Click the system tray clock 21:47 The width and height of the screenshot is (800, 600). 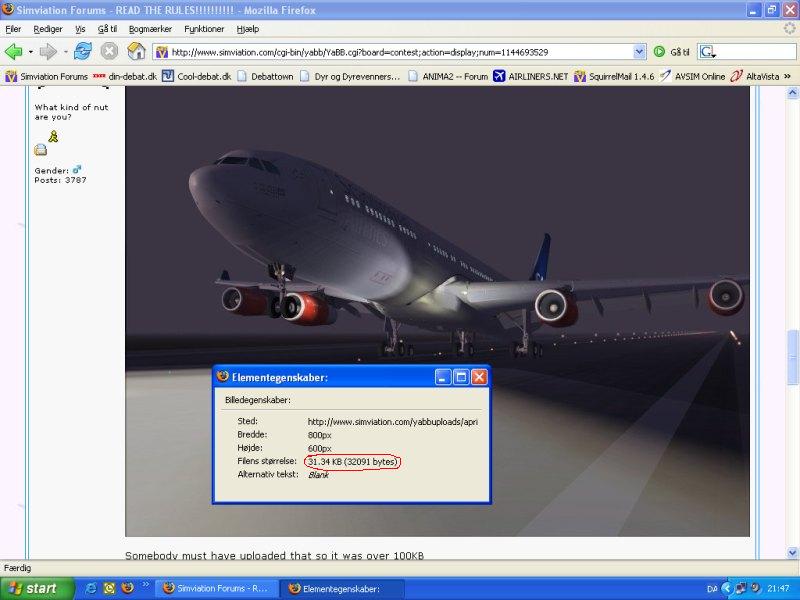tap(779, 589)
